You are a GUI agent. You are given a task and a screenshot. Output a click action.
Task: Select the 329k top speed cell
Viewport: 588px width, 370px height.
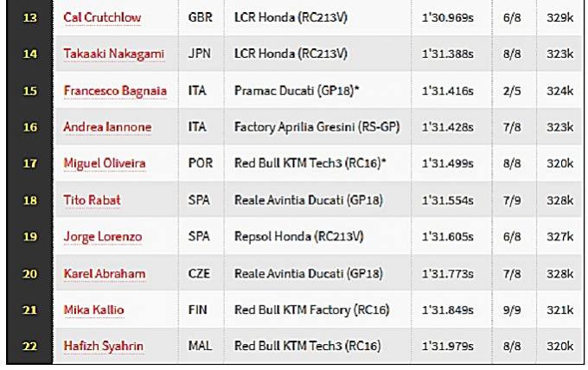tap(560, 17)
